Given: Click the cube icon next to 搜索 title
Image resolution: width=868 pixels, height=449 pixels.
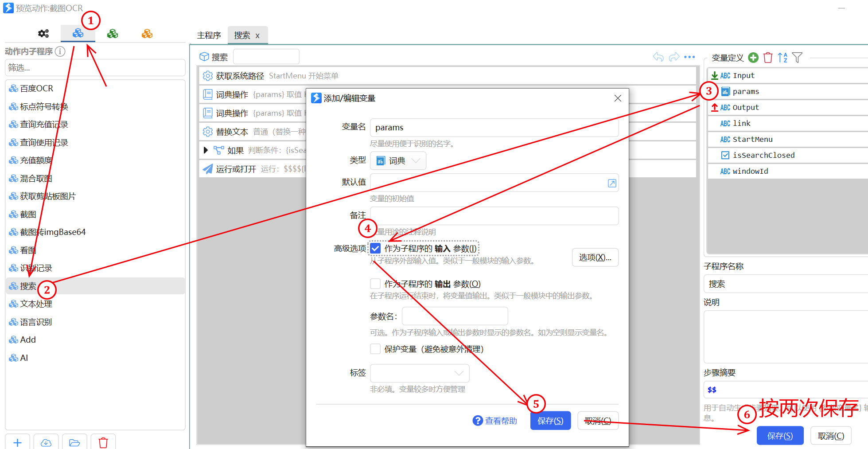Looking at the screenshot, I should pyautogui.click(x=204, y=57).
